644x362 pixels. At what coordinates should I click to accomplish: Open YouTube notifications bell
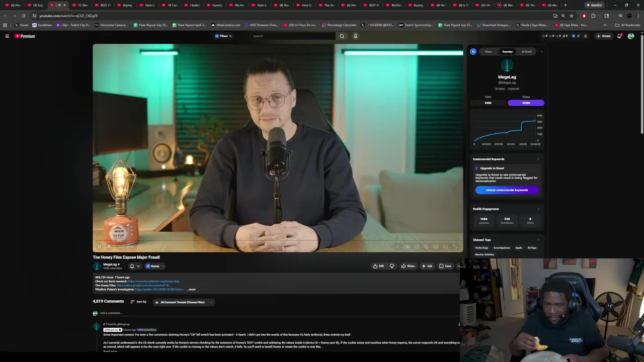[619, 36]
